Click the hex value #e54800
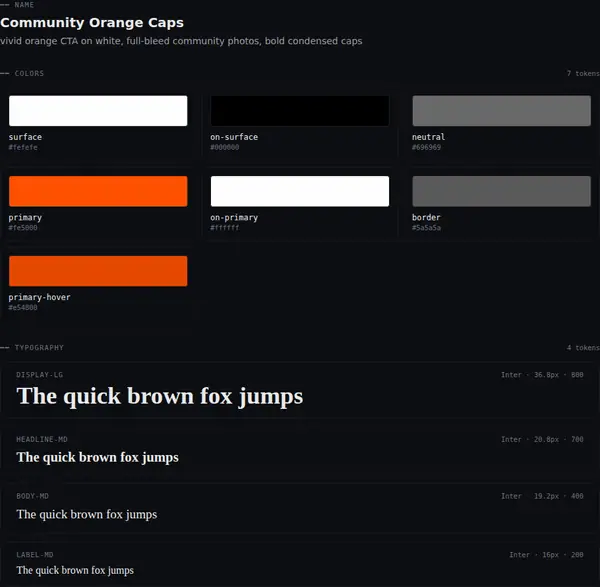 point(23,308)
